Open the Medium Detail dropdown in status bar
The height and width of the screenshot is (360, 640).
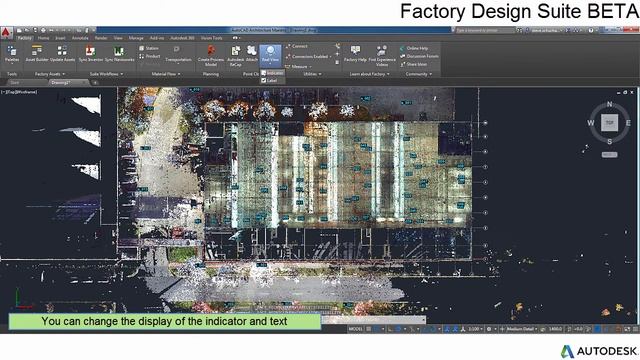click(521, 329)
